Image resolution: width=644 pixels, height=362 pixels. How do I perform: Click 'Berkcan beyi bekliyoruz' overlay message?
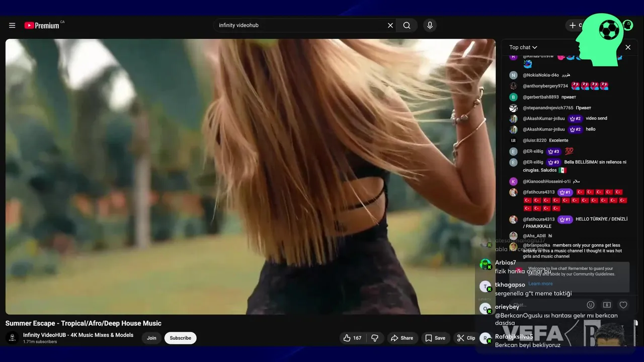528,345
